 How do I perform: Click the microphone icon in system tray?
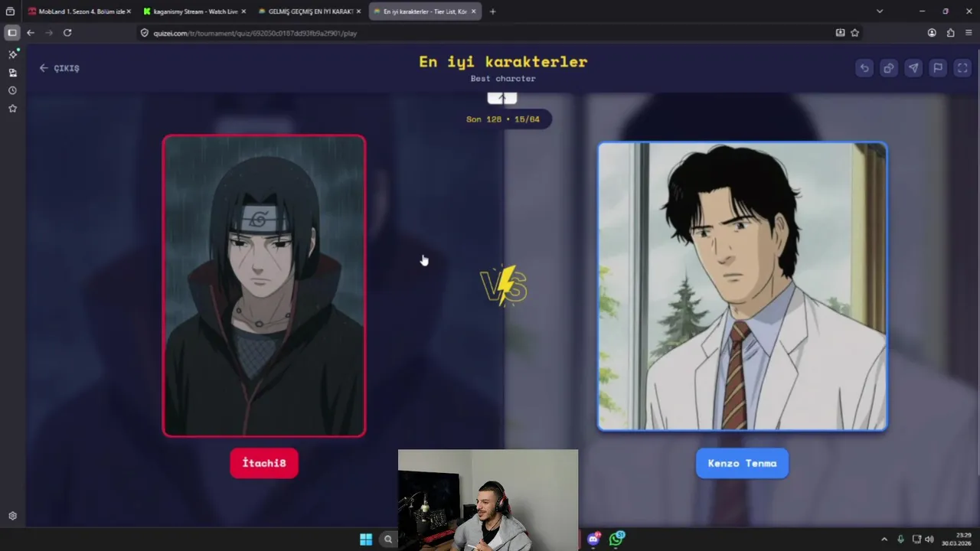900,540
